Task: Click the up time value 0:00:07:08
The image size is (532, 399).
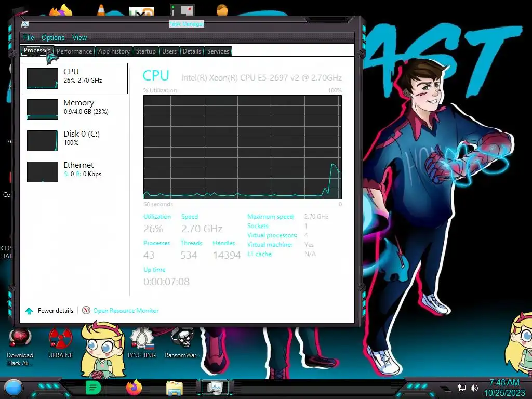Action: click(166, 282)
